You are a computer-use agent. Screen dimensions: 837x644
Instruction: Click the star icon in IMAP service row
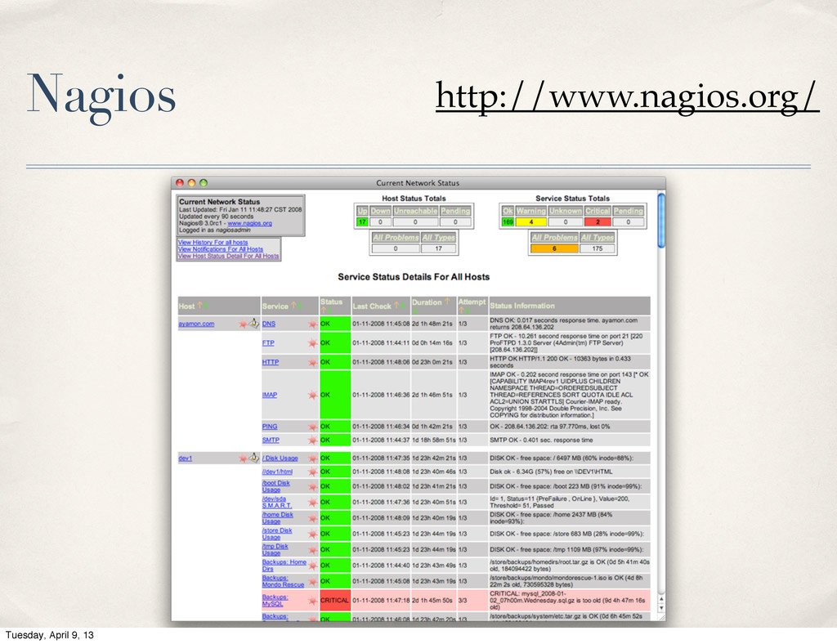pyautogui.click(x=313, y=395)
